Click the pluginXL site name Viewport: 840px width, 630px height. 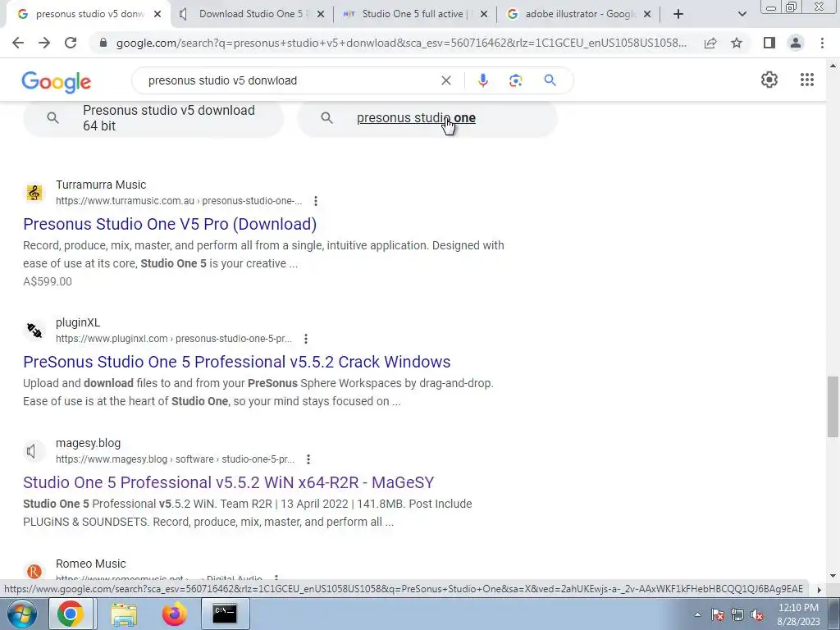pyautogui.click(x=78, y=322)
